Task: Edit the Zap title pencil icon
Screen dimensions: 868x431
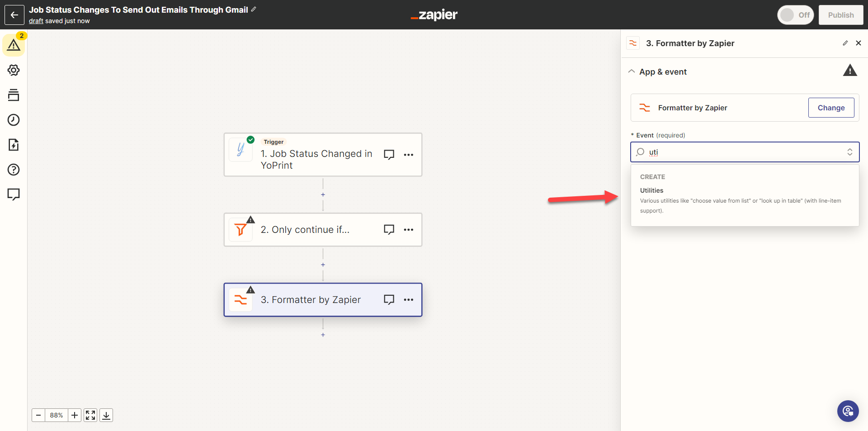Action: point(254,9)
